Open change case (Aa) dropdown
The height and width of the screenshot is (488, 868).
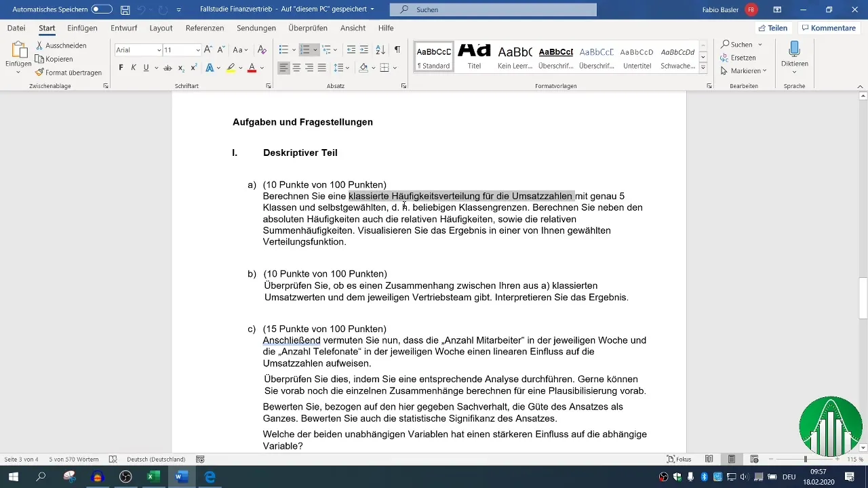[241, 50]
